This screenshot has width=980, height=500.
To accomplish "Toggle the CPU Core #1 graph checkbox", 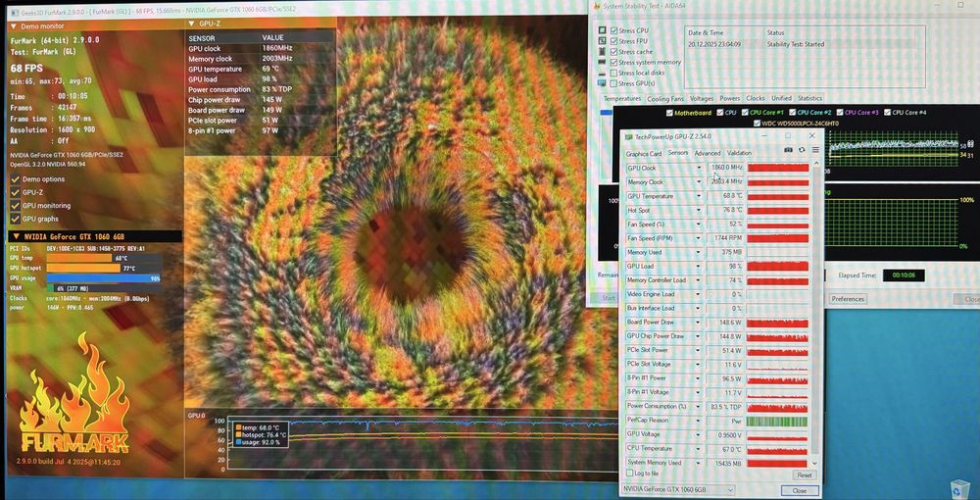I will pos(745,113).
